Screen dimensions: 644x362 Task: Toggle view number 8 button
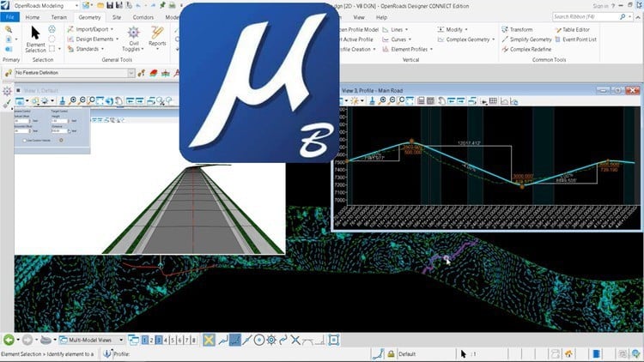click(194, 340)
